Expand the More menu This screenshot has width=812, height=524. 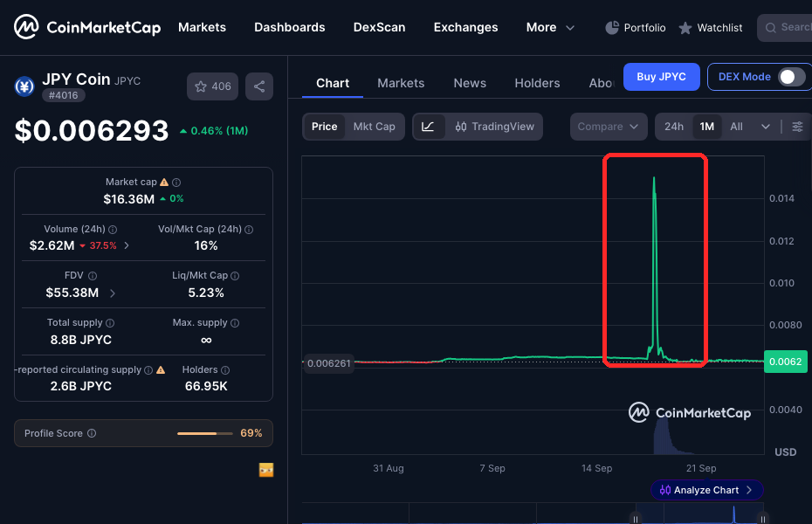pyautogui.click(x=550, y=27)
